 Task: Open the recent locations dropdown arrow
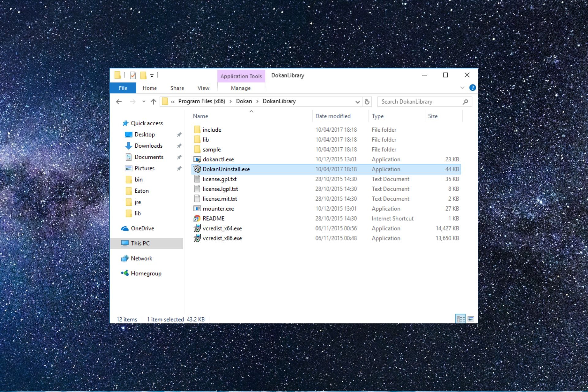[144, 102]
